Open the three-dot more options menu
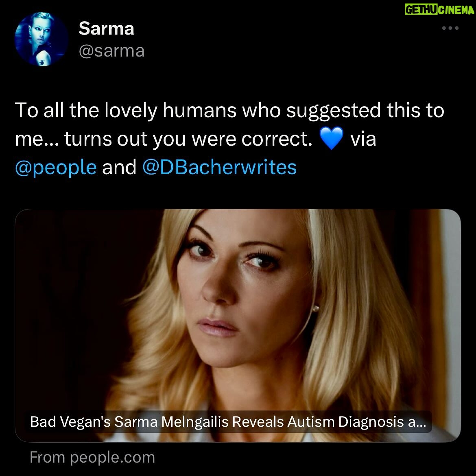This screenshot has width=476, height=476. pyautogui.click(x=450, y=28)
